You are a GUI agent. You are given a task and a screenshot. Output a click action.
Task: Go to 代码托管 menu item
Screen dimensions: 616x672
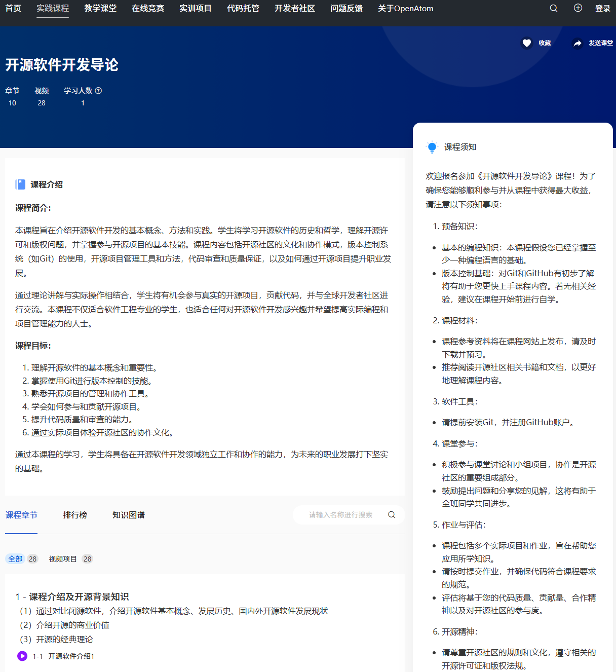[243, 8]
